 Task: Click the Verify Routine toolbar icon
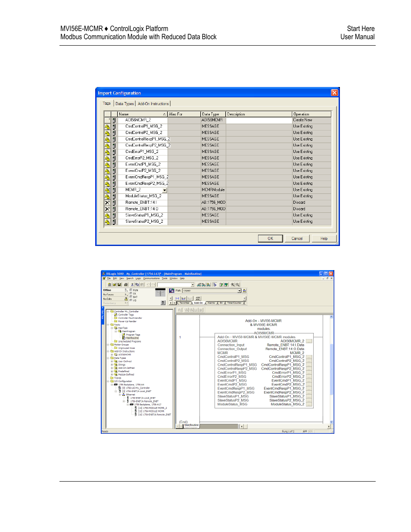pyautogui.click(x=221, y=285)
